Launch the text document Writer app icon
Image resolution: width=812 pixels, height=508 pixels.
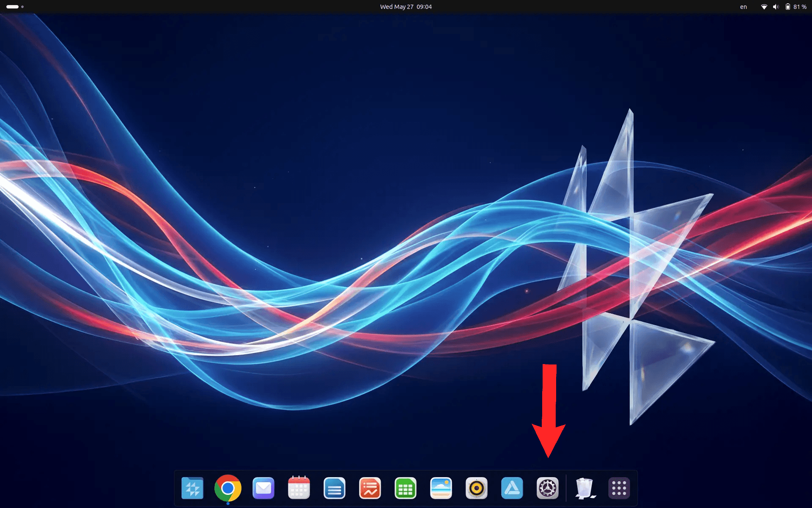click(335, 488)
